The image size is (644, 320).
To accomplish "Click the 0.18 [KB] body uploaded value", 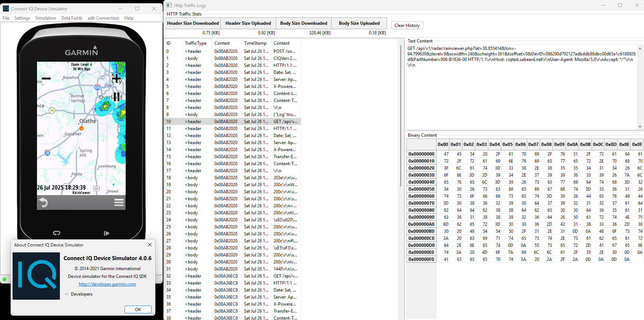I will 377,33.
